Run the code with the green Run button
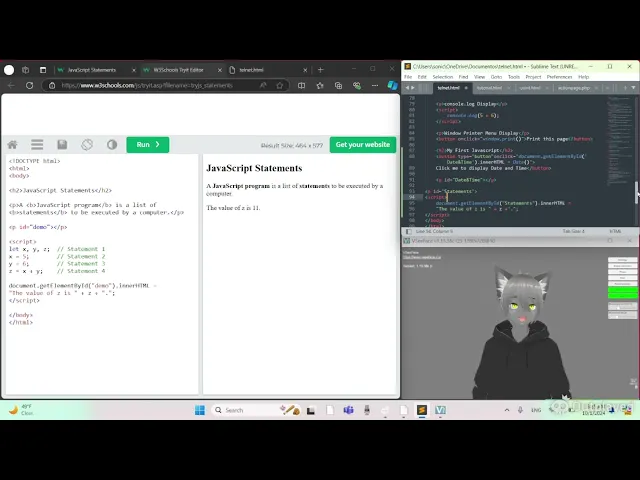640x480 pixels. [x=148, y=144]
